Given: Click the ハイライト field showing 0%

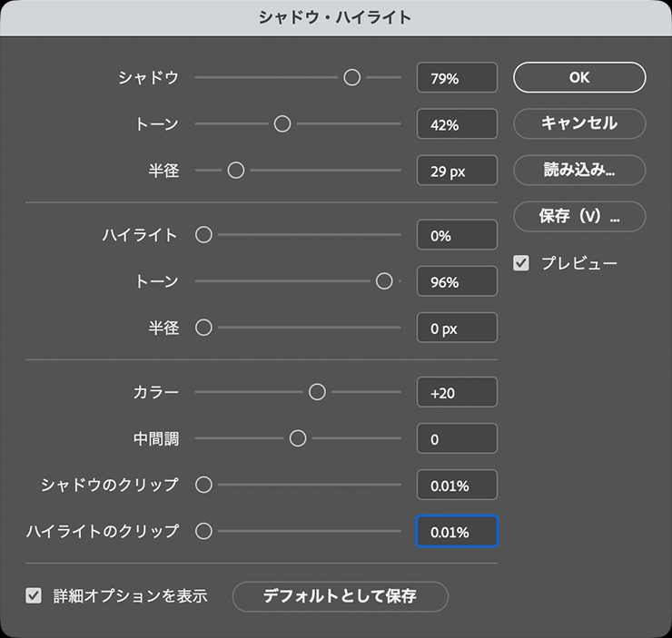Looking at the screenshot, I should point(457,236).
